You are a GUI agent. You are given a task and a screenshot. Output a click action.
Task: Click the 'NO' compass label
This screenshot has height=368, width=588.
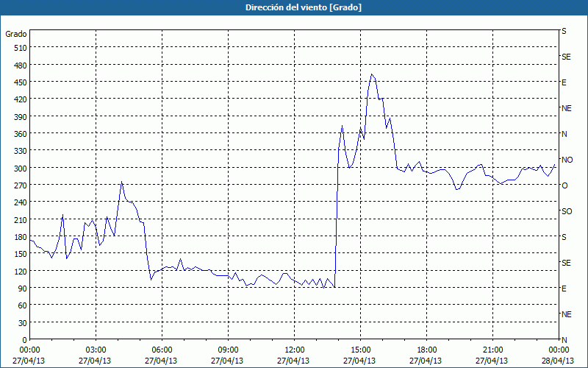567,160
